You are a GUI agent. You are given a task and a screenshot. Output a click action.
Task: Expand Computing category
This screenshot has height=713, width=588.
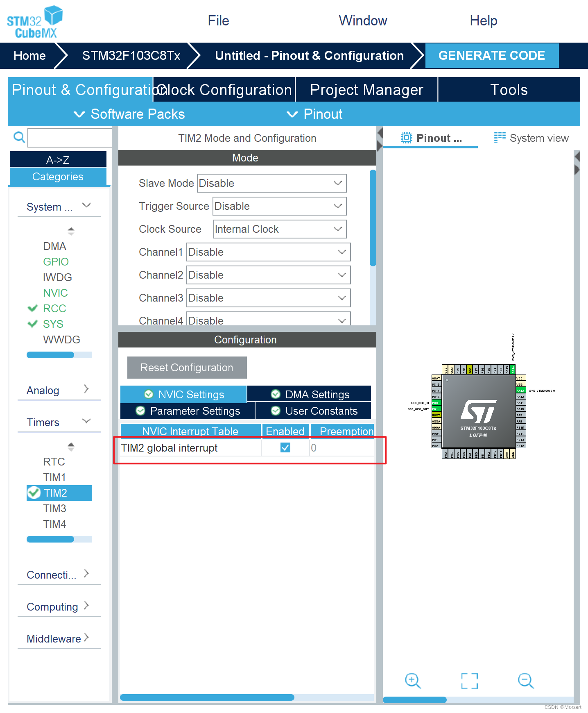pos(59,606)
